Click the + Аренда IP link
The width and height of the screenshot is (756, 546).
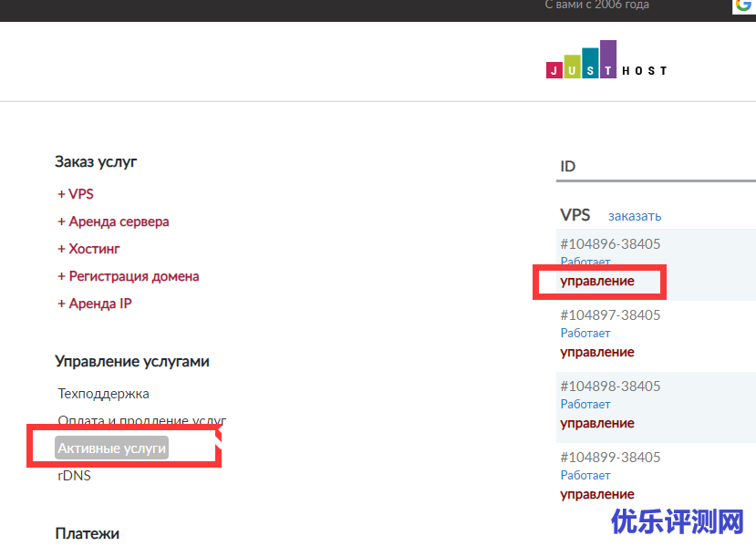95,304
